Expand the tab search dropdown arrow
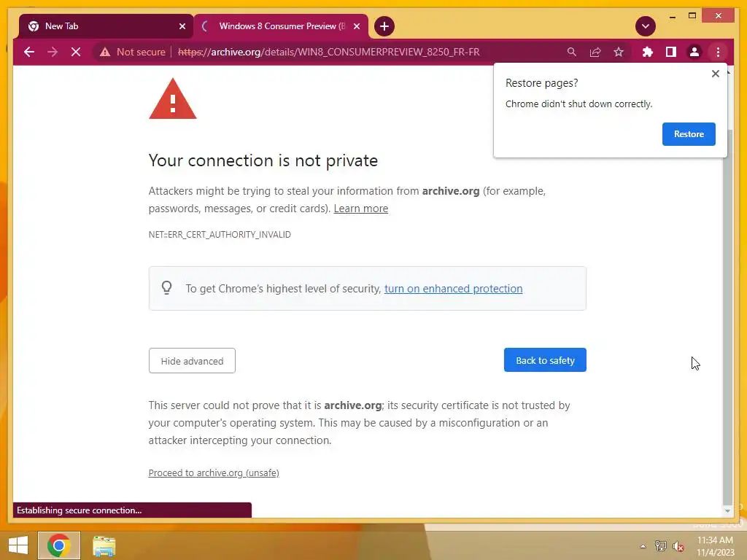This screenshot has height=560, width=747. pyautogui.click(x=645, y=26)
